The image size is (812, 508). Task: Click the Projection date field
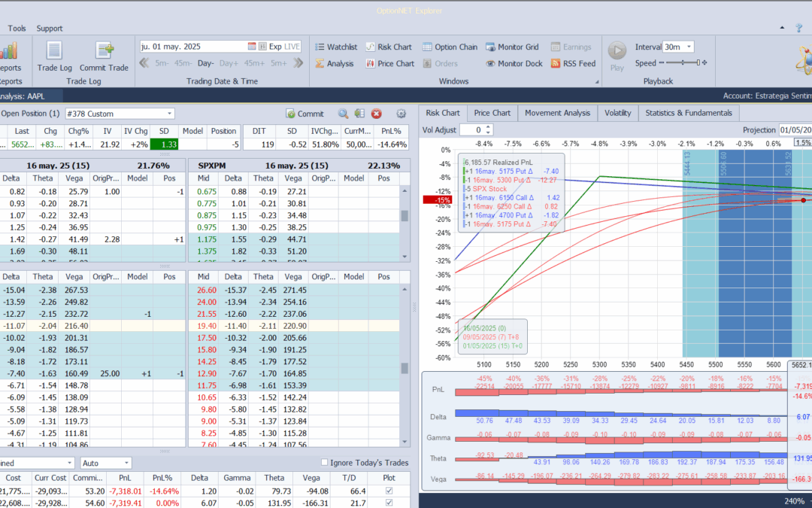coord(795,129)
